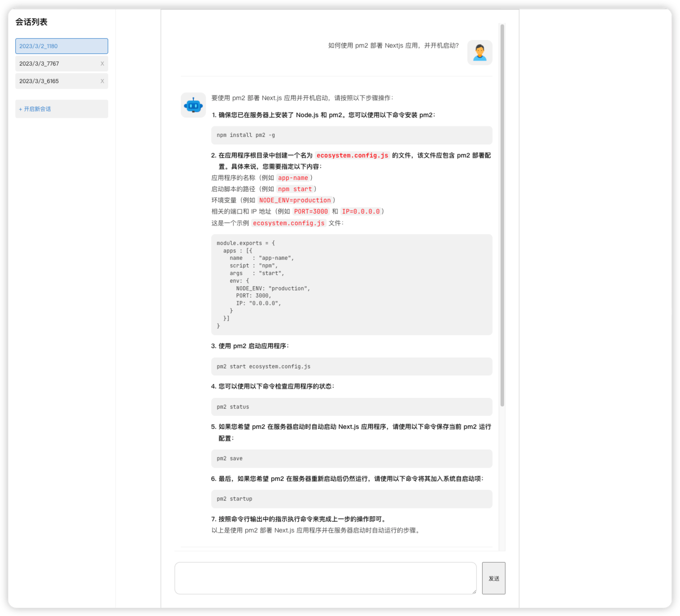Click the pm2 status code block

click(351, 407)
